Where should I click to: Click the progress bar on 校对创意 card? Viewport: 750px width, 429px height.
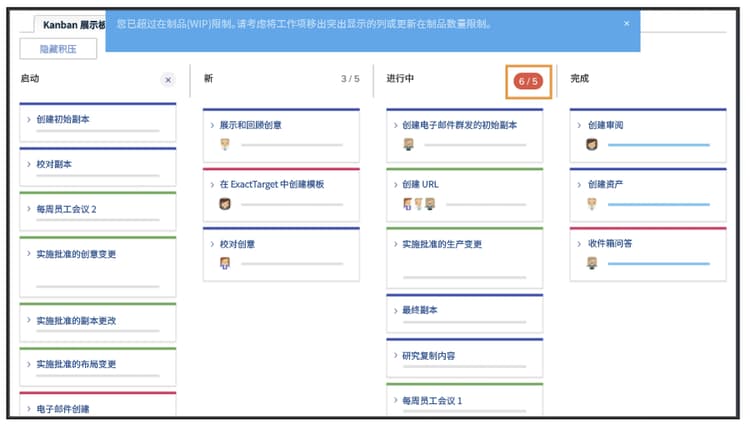292,264
